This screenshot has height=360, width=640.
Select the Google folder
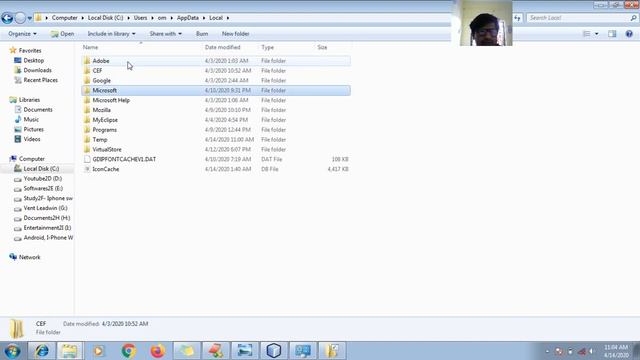click(x=216, y=80)
